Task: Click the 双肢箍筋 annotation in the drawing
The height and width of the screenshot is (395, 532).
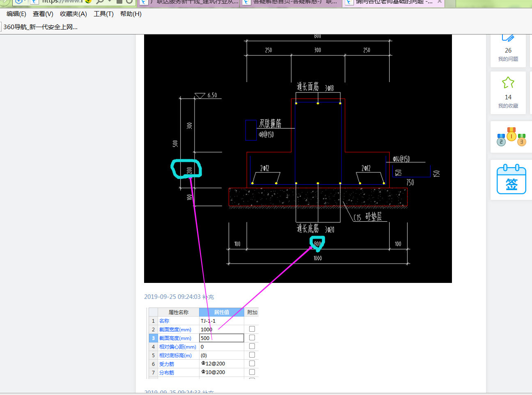Action: click(270, 124)
